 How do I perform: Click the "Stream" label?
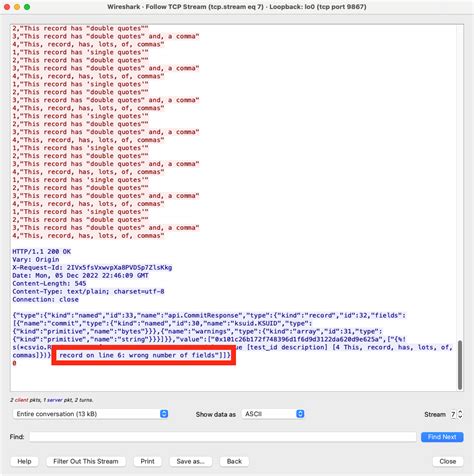tap(435, 414)
